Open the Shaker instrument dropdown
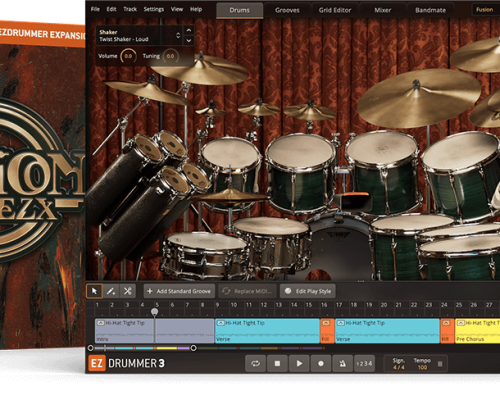 click(x=139, y=35)
